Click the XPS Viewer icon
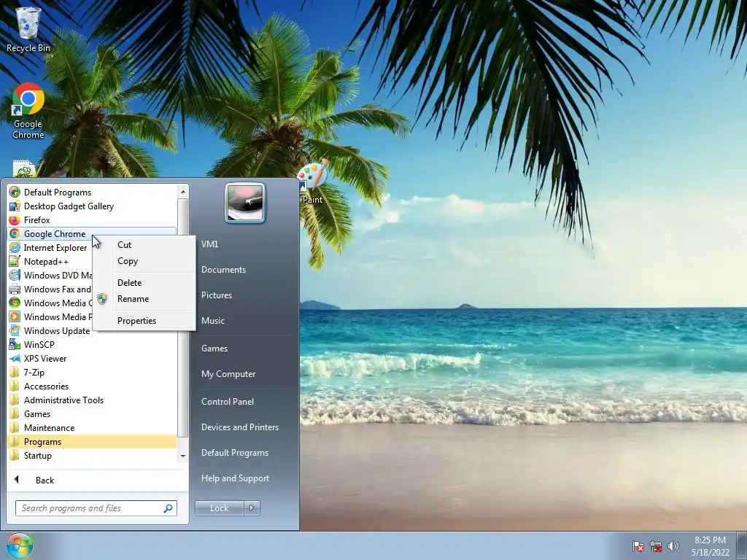Screen dimensions: 747x560 [x=15, y=359]
